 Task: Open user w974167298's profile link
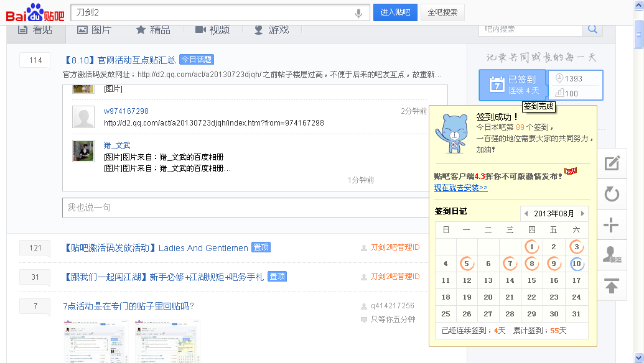[126, 111]
